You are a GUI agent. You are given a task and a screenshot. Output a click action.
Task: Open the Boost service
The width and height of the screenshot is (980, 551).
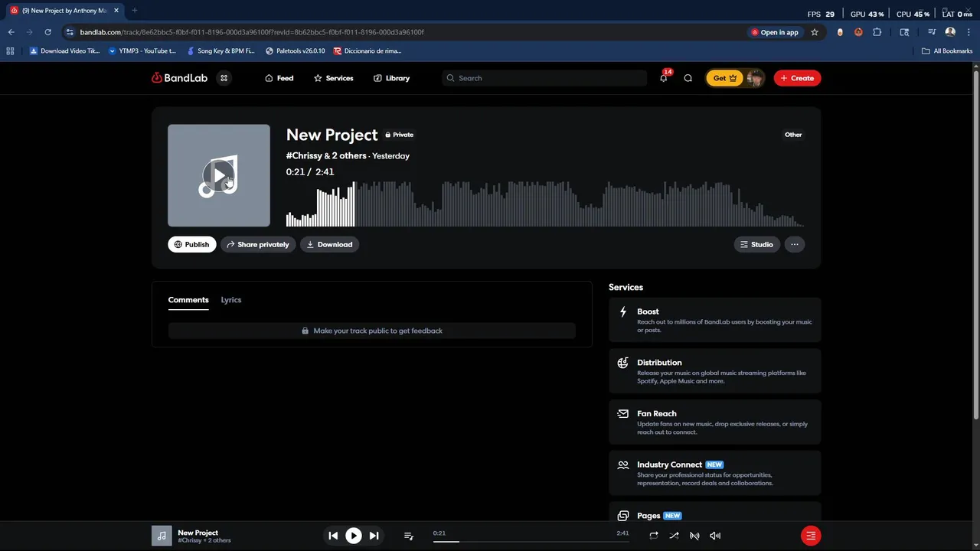coord(715,320)
